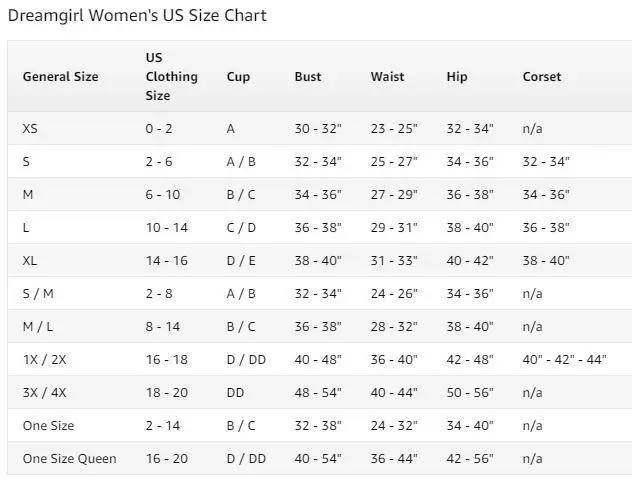Click the 48 - 54" bust cell

pos(318,393)
